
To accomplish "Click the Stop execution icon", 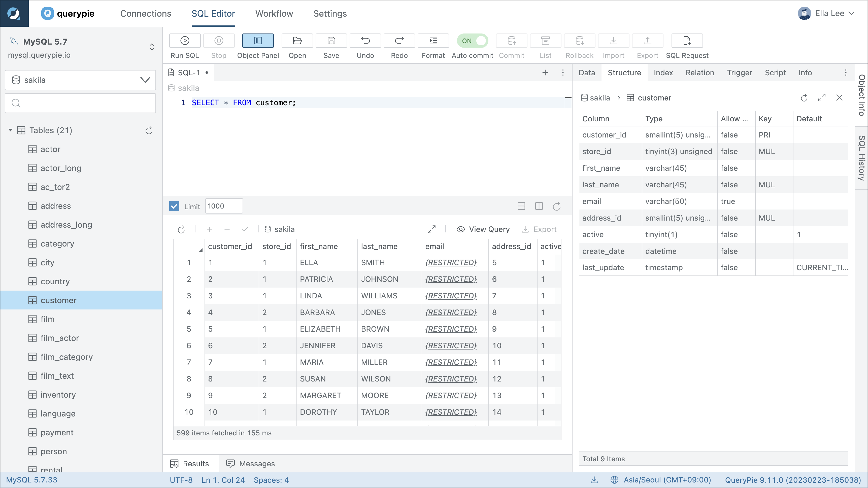I will [219, 41].
